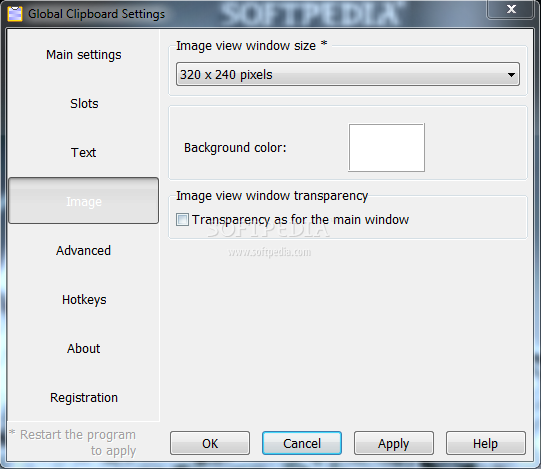Show the Hotkeys settings section
Image resolution: width=541 pixels, height=469 pixels.
[83, 300]
